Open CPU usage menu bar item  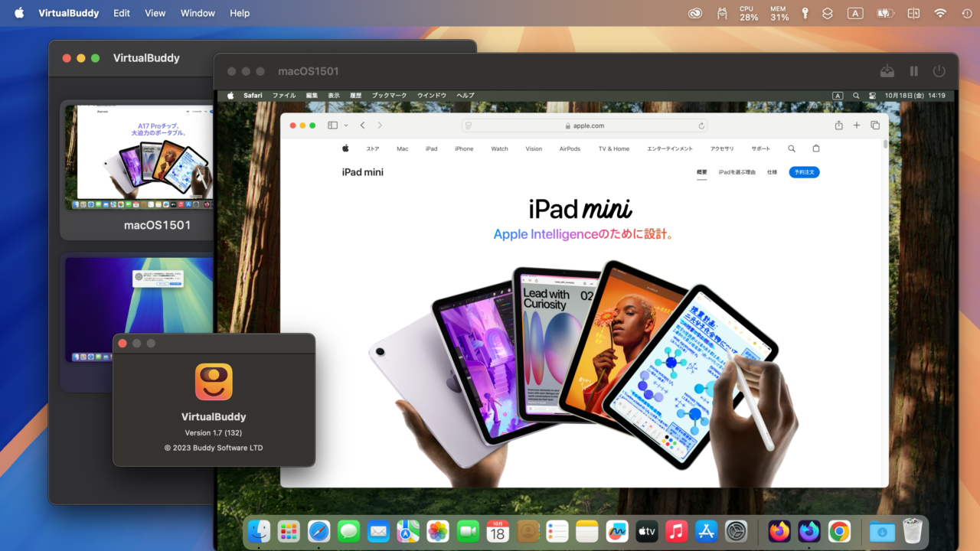coord(749,13)
